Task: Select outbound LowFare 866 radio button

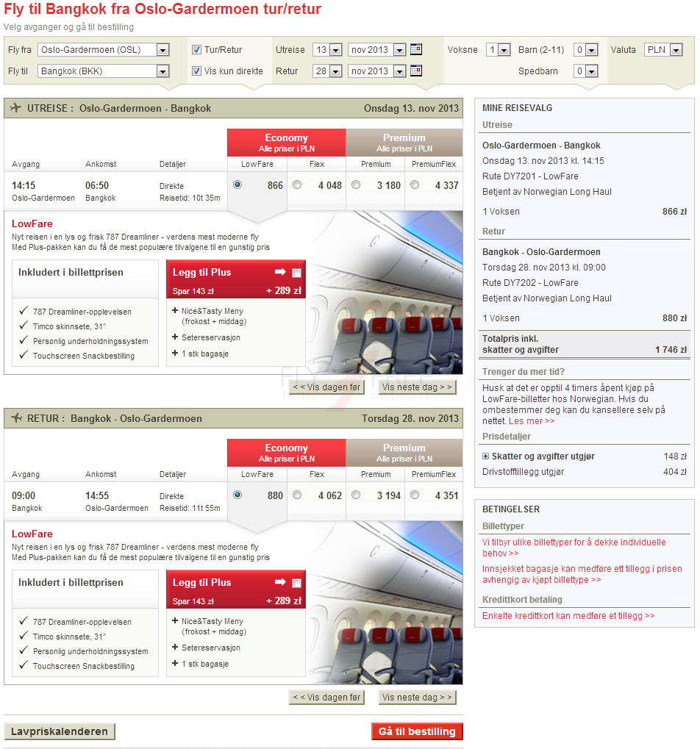Action: (238, 184)
